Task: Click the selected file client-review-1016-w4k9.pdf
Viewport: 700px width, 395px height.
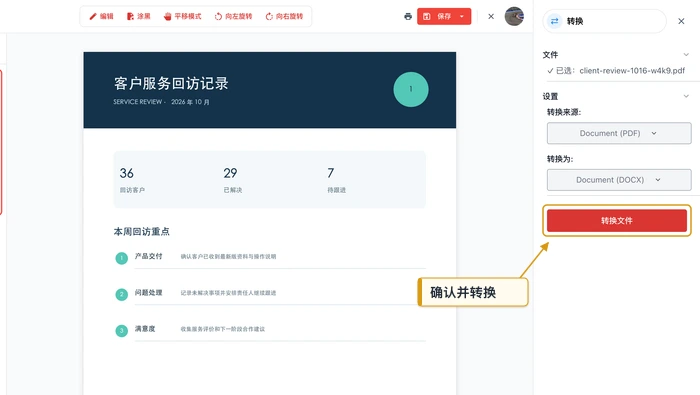Action: [x=632, y=71]
